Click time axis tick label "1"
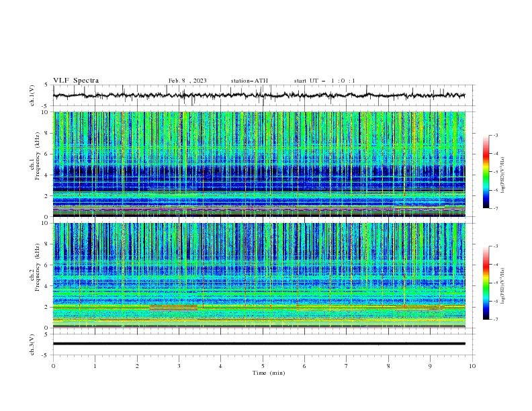 click(95, 366)
